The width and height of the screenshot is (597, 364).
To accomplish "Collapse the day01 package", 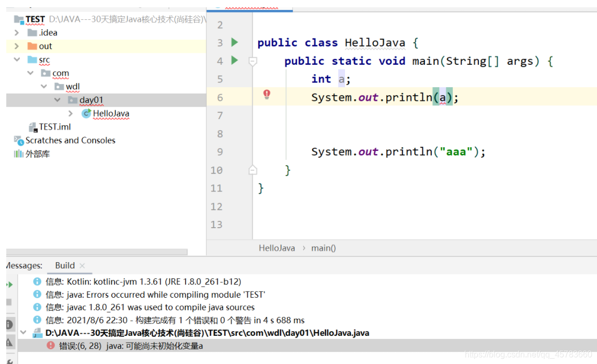I will point(58,100).
